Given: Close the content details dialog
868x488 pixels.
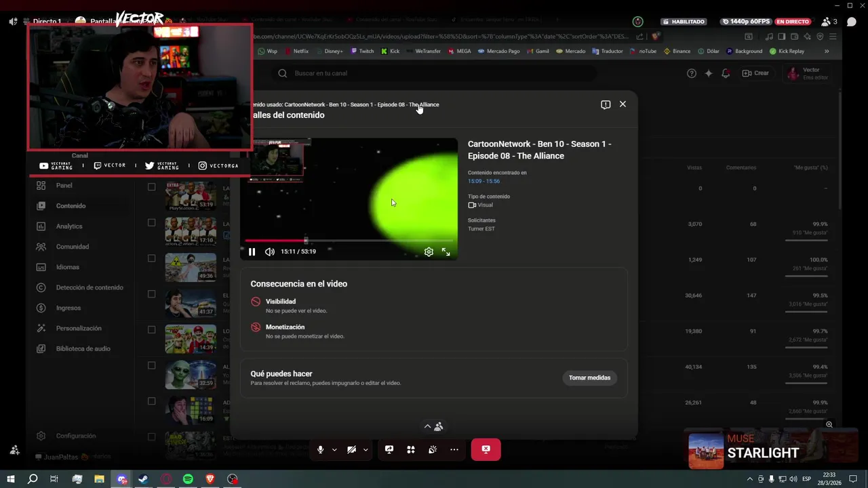Looking at the screenshot, I should (623, 104).
